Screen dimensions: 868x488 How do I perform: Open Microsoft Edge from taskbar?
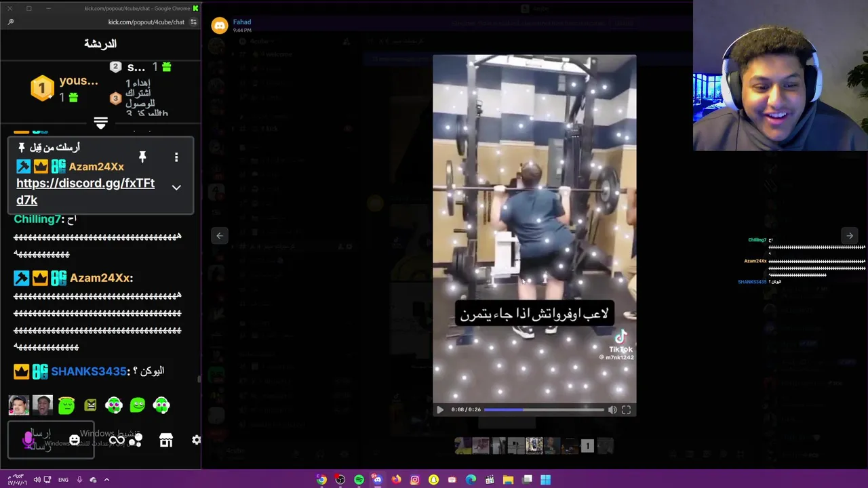(x=471, y=480)
